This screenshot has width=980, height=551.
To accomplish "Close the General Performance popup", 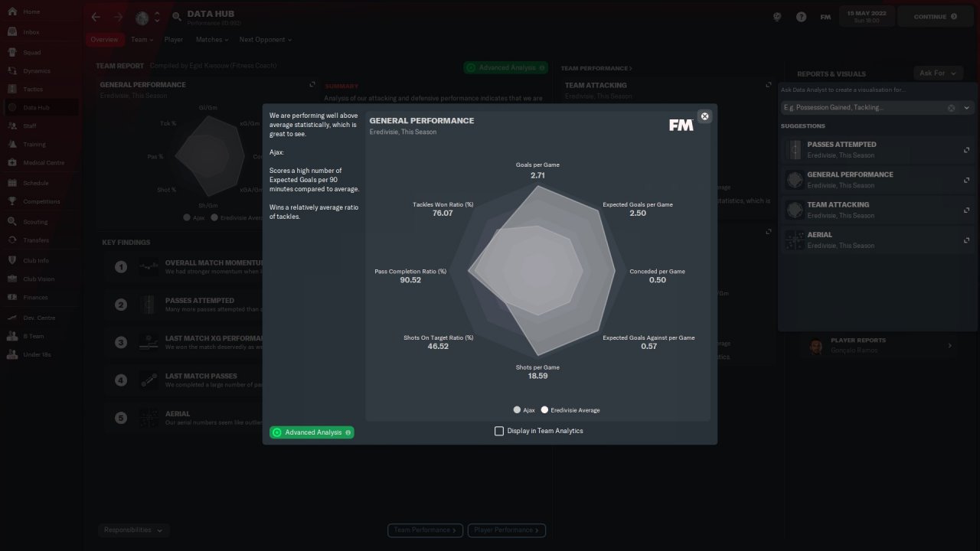I will [x=705, y=116].
